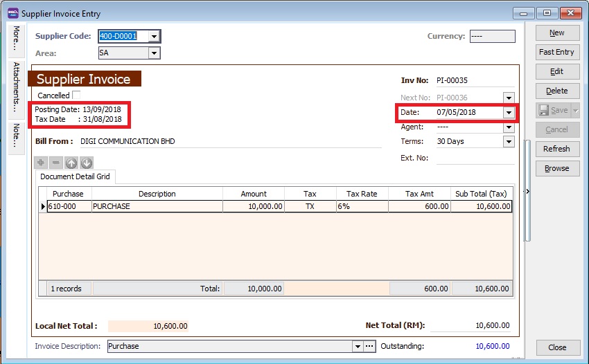This screenshot has width=589, height=364.
Task: Click the side panel splitter arrow
Action: tap(529, 191)
